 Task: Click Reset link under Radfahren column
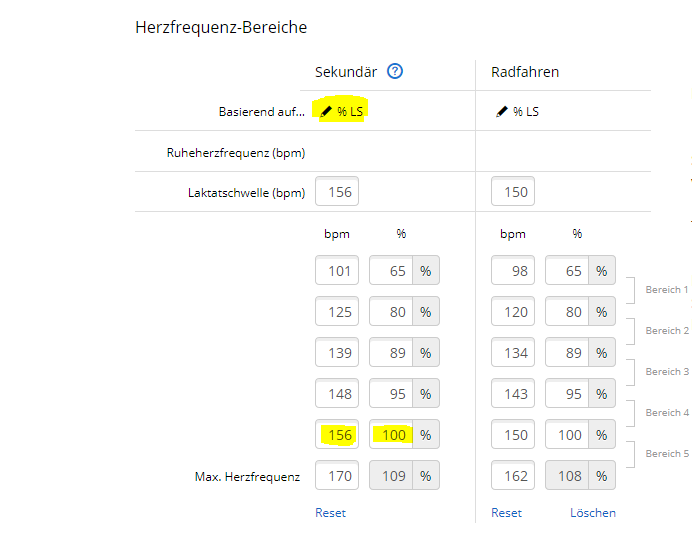click(x=506, y=513)
